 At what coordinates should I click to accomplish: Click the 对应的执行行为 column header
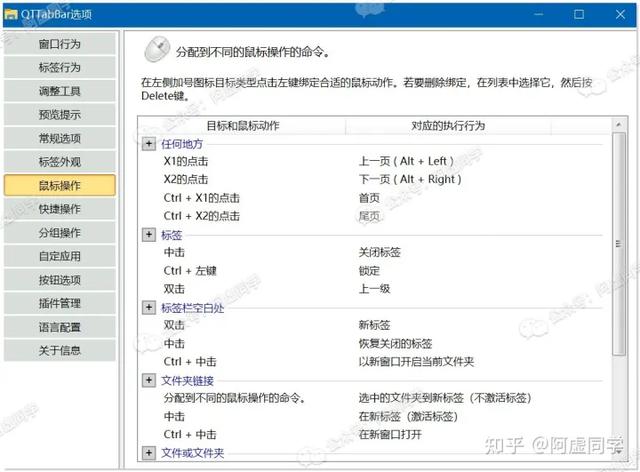(448, 126)
